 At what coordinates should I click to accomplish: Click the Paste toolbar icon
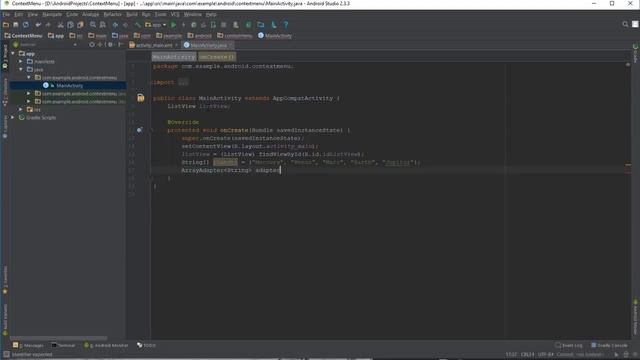click(x=80, y=25)
